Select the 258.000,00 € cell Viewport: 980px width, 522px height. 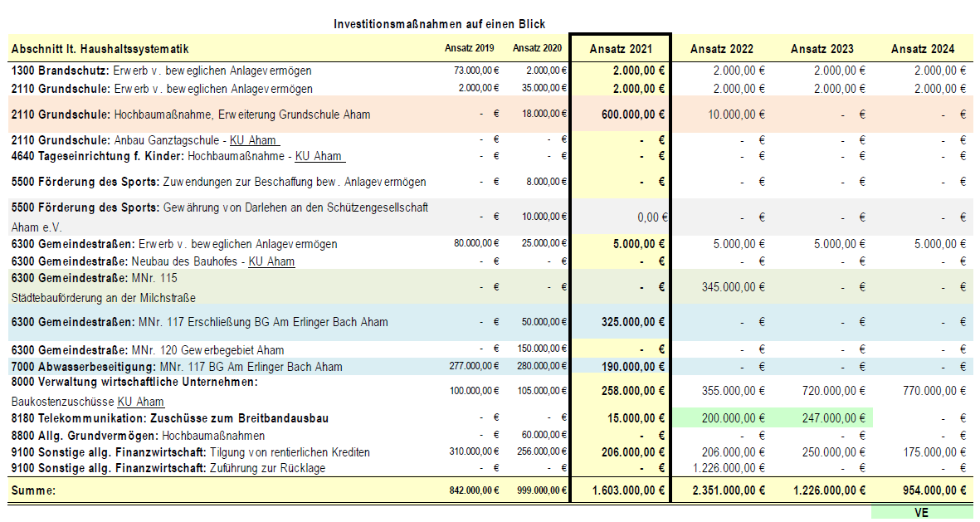[633, 391]
